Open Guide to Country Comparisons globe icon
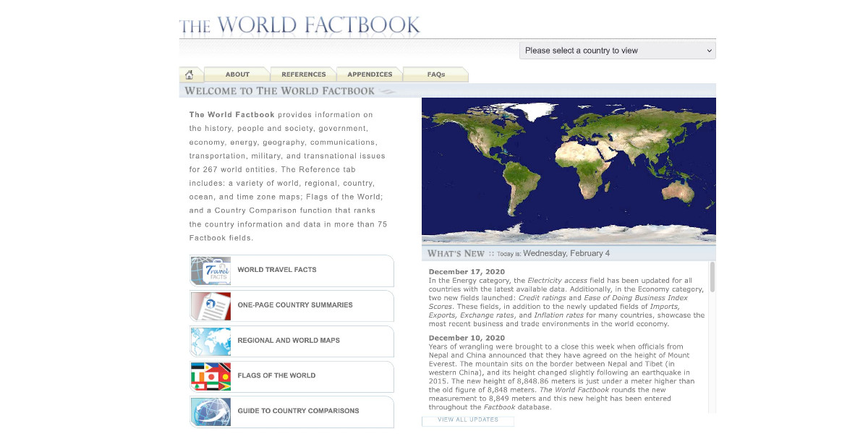Image resolution: width=868 pixels, height=434 pixels. pyautogui.click(x=210, y=411)
